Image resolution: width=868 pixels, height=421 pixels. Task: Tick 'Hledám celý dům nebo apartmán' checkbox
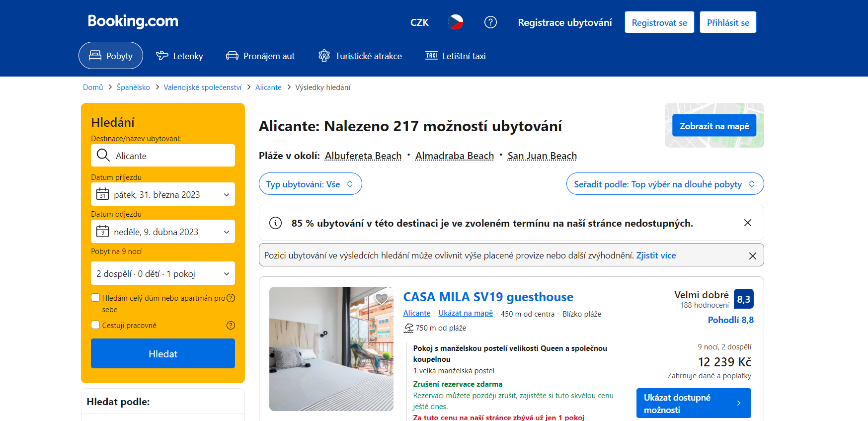click(x=95, y=298)
